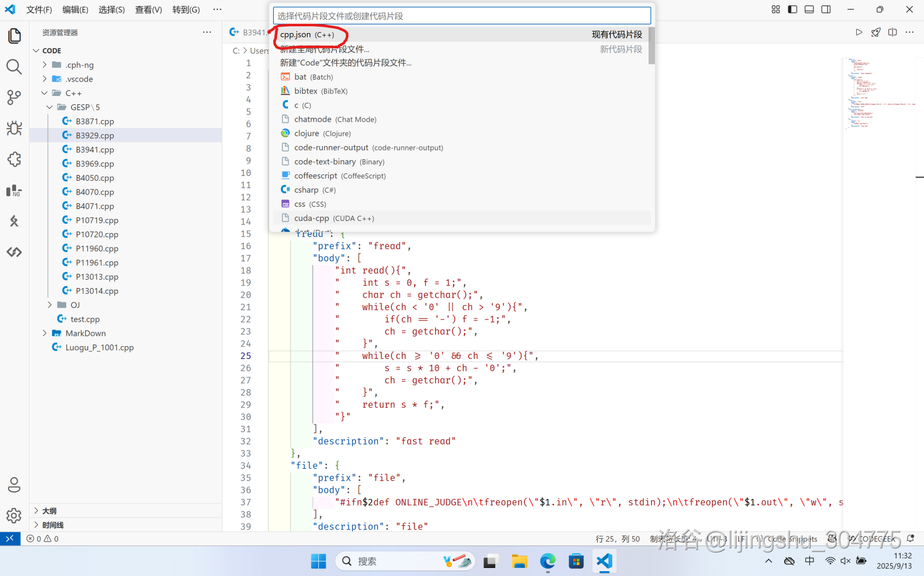Open Microsoft Edge from taskbar
This screenshot has height=576, width=924.
coord(548,561)
